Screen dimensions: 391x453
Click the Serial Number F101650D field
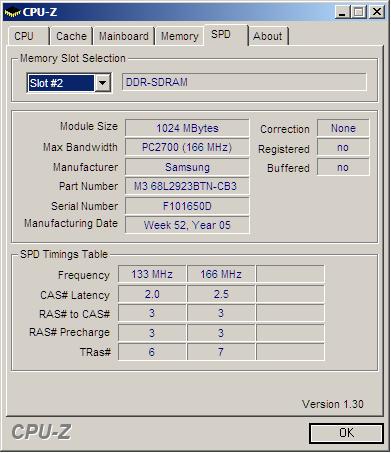187,206
